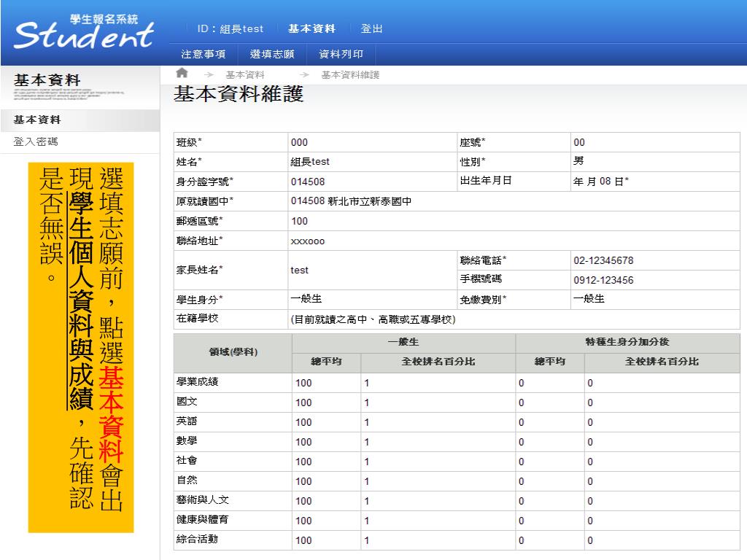Click the 性別 value 男

point(578,161)
